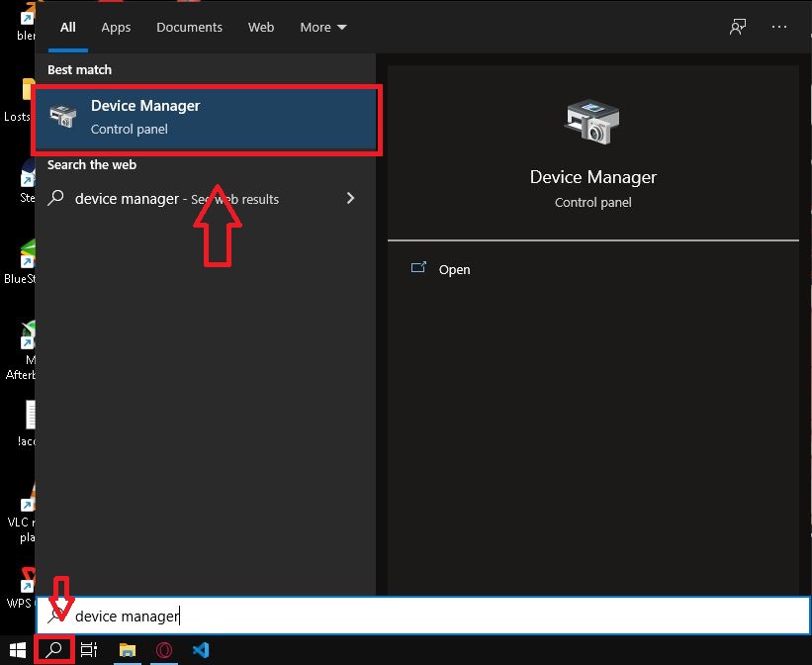
Task: Switch to the Web tab
Action: pos(261,27)
